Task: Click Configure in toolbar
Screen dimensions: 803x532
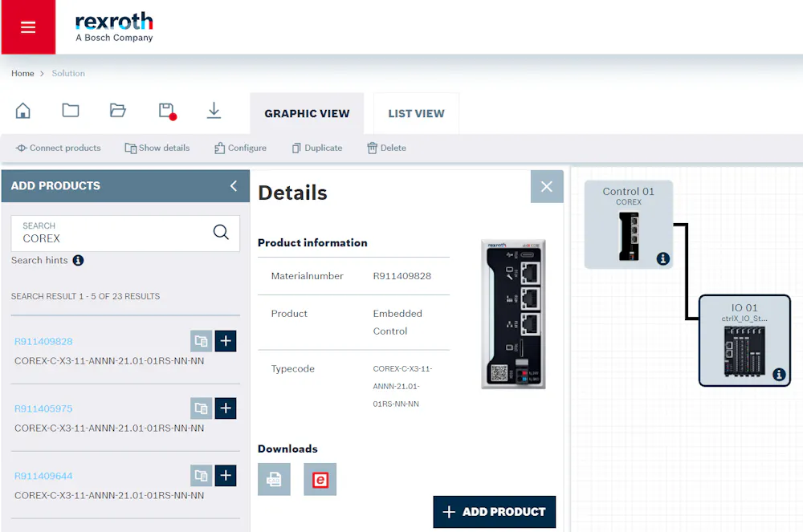Action: (x=240, y=148)
